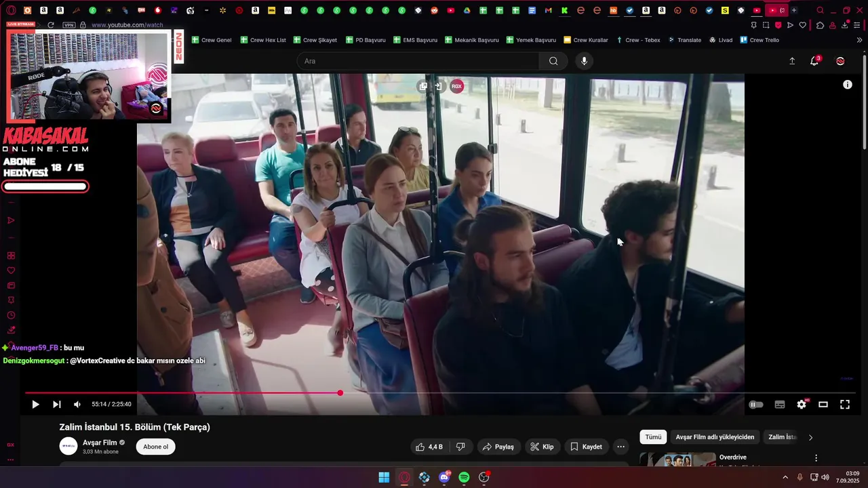Reload the page
The height and width of the screenshot is (488, 868).
[51, 25]
